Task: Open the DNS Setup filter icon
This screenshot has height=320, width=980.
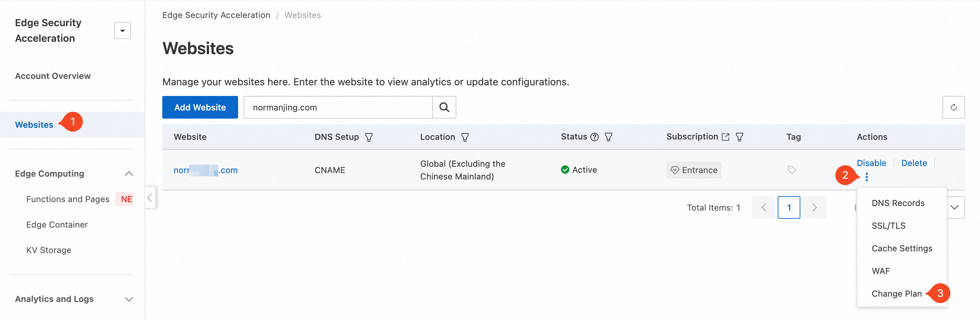Action: pyautogui.click(x=368, y=137)
